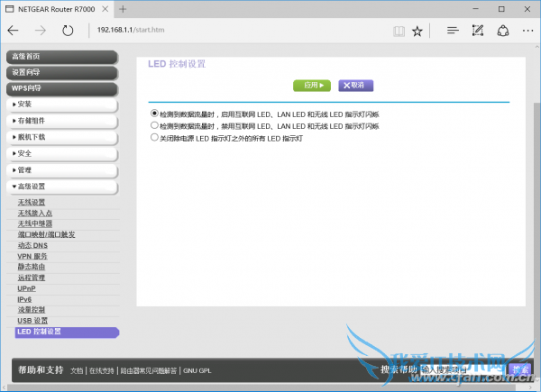Expand the 管理 section
Image resolution: width=541 pixels, height=392 pixels.
[62, 170]
